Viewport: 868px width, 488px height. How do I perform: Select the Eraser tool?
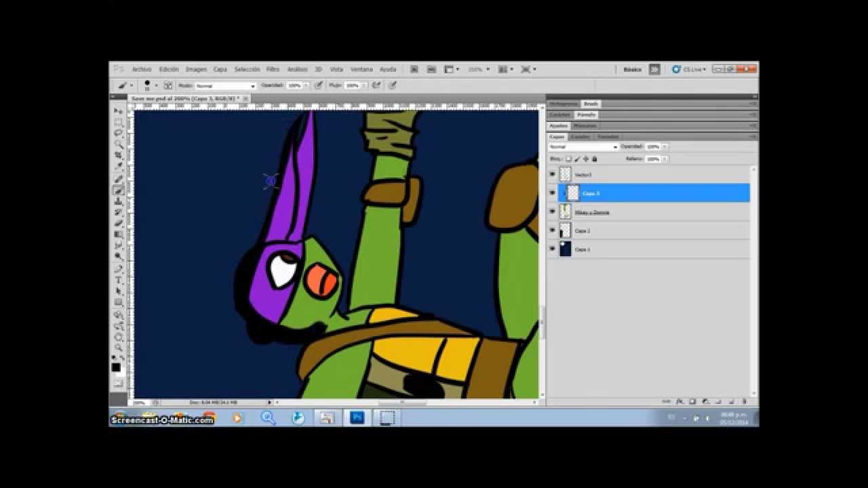[x=119, y=223]
